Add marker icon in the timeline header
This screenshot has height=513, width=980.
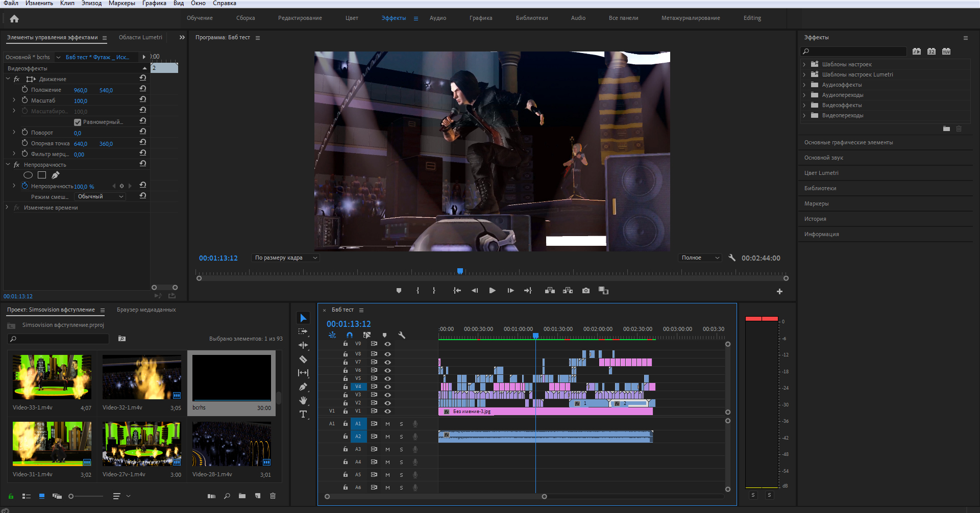tap(384, 335)
